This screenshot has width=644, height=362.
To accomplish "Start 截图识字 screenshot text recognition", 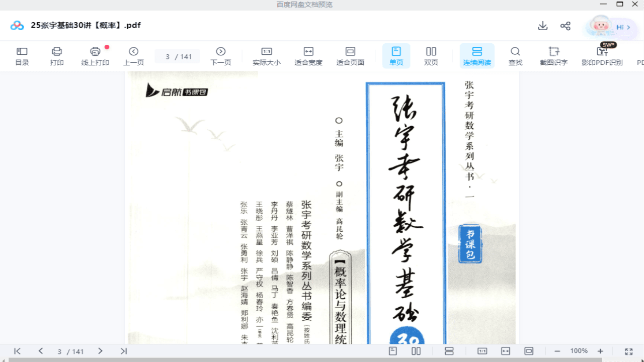I will 554,56.
